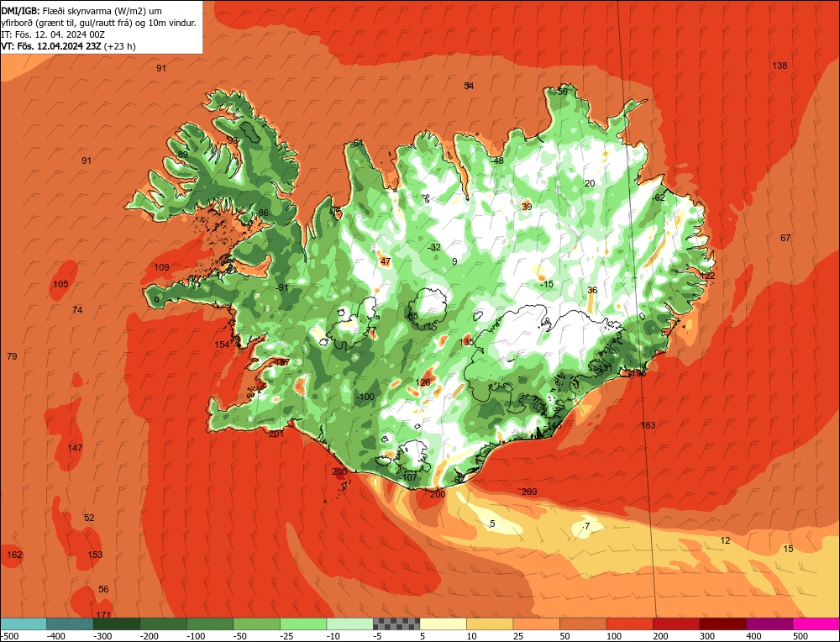840x642 pixels.
Task: Click the value -107 in southern Iceland
Action: click(x=409, y=477)
